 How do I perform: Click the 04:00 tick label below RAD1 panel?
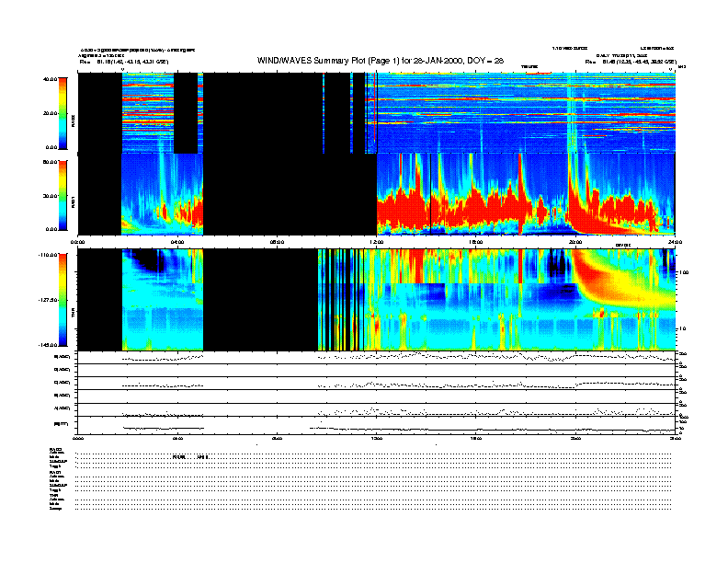tap(177, 241)
